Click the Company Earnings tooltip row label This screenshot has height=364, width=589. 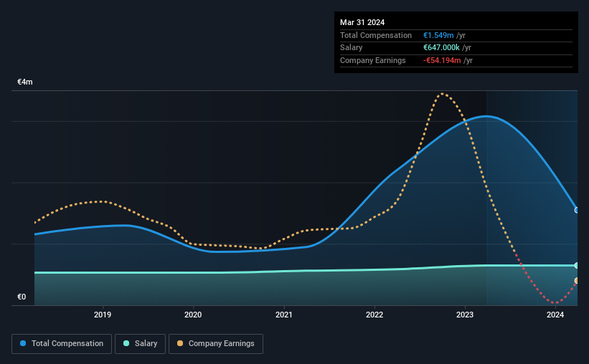pos(372,60)
